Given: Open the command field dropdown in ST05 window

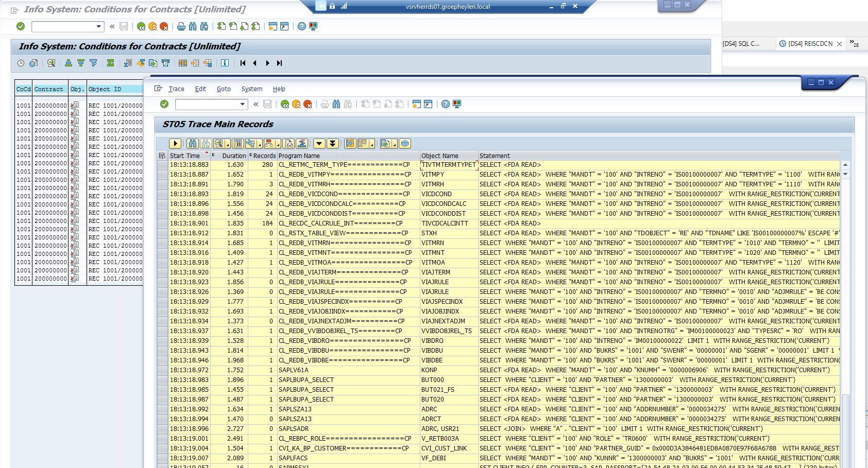Looking at the screenshot, I should point(243,105).
